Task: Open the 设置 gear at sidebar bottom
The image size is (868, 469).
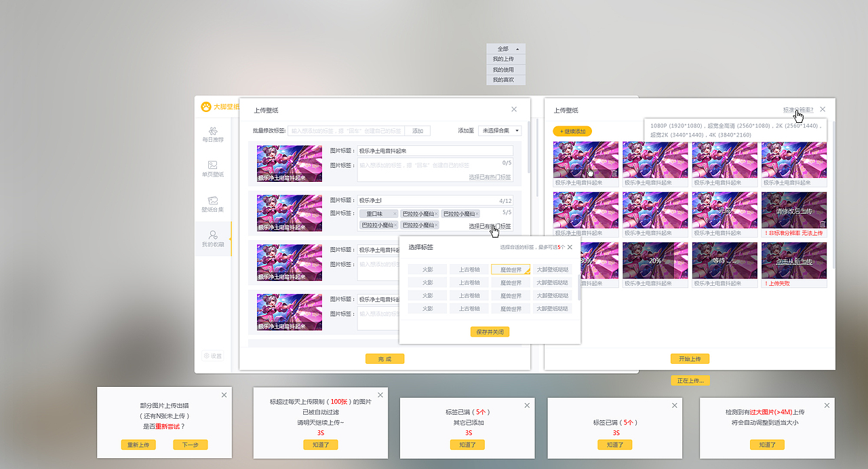Action: click(212, 355)
